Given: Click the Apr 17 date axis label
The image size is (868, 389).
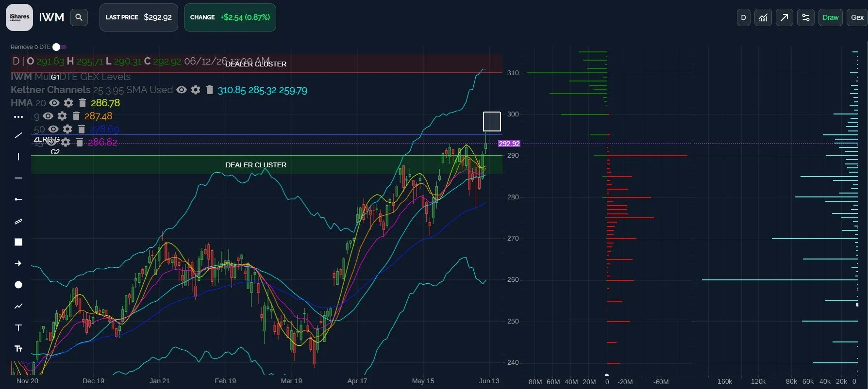Looking at the screenshot, I should click(357, 381).
